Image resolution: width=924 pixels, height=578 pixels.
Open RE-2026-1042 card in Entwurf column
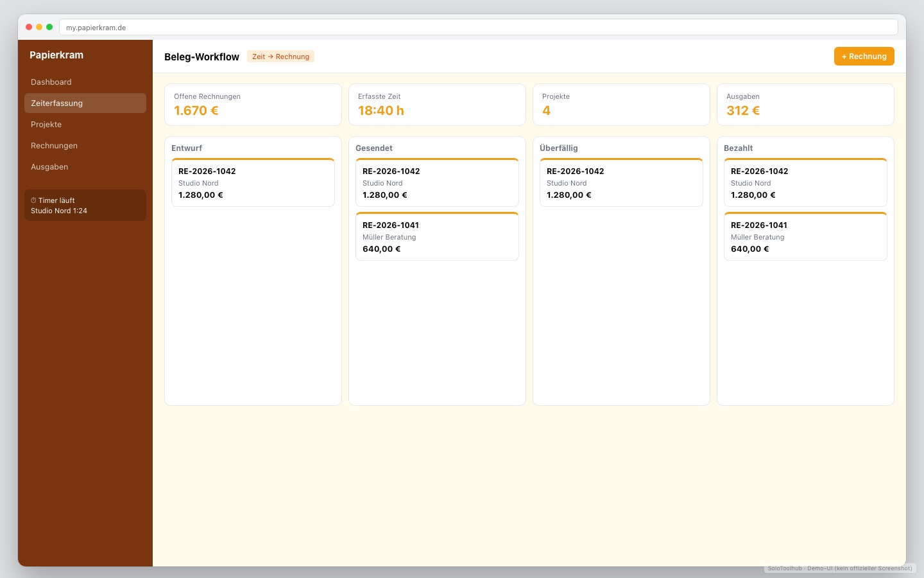point(253,182)
